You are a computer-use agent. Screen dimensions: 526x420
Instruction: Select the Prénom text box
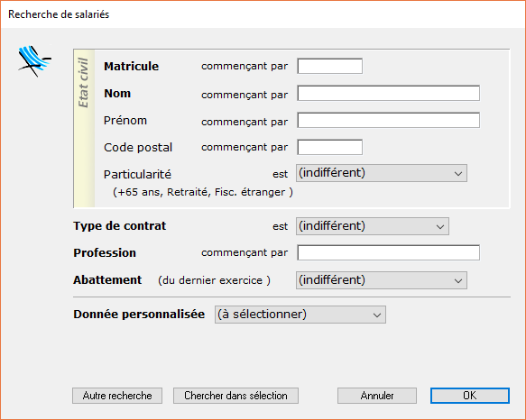tap(389, 121)
